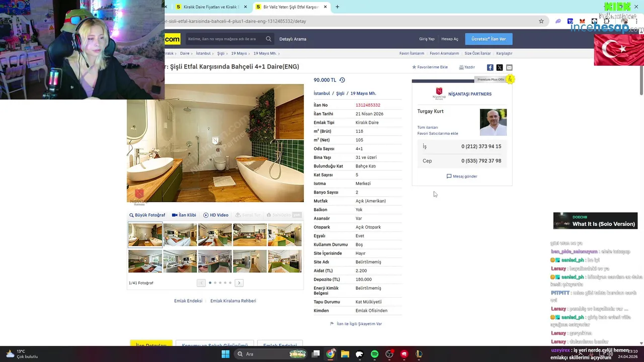Open File Explorer from the taskbar
Image resolution: width=644 pixels, height=362 pixels.
[345, 354]
